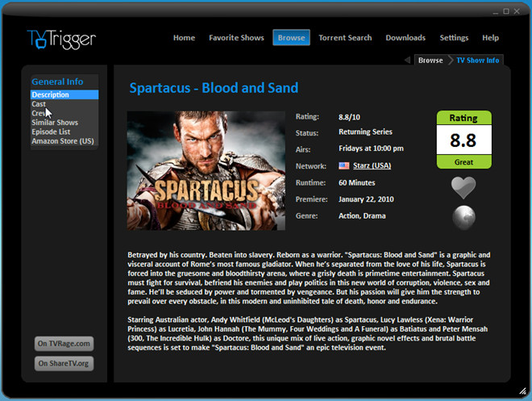This screenshot has height=401, width=532.
Task: Click the TV Show Info breadcrumb
Action: tap(477, 60)
